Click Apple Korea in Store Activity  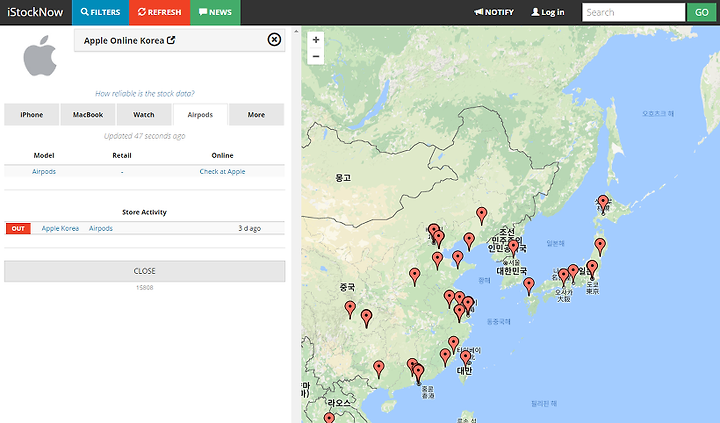[x=60, y=228]
